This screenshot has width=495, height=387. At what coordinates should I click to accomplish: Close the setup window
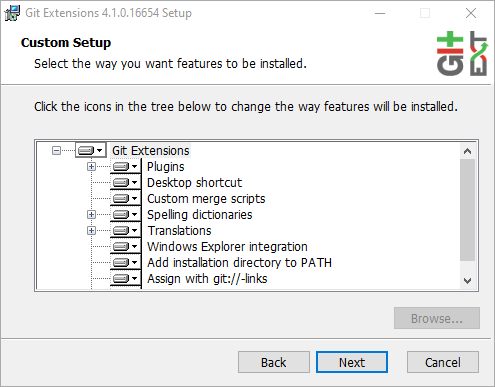pos(471,13)
